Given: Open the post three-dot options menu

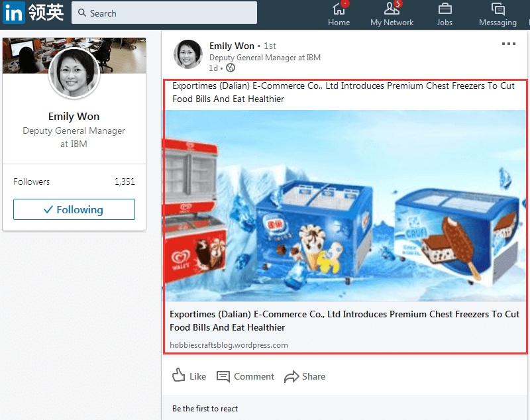Looking at the screenshot, I should 508,44.
